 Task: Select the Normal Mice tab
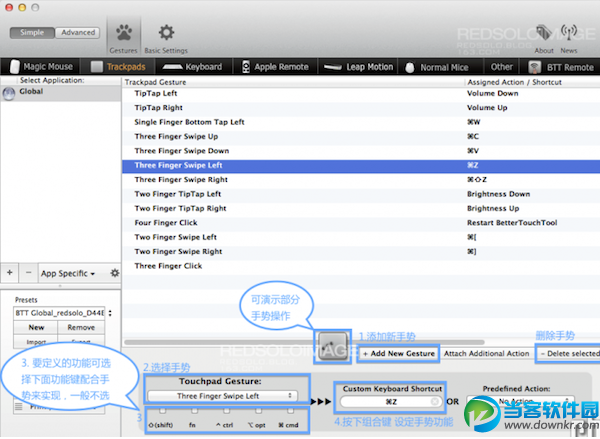[441, 67]
